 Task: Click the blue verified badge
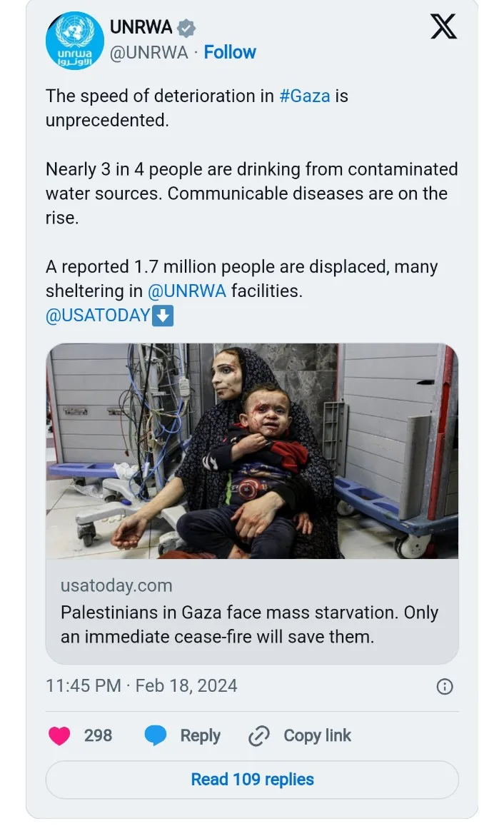point(186,29)
